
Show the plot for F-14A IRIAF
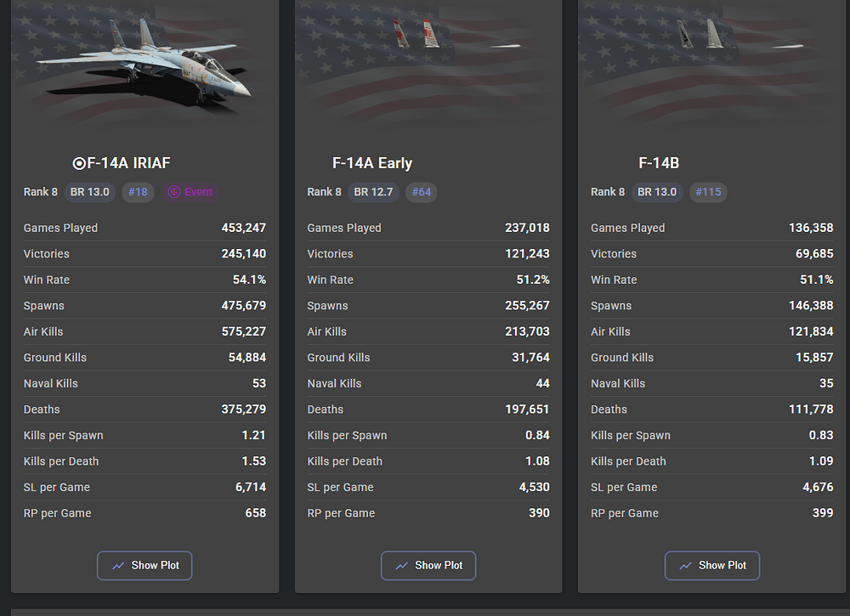(x=144, y=566)
